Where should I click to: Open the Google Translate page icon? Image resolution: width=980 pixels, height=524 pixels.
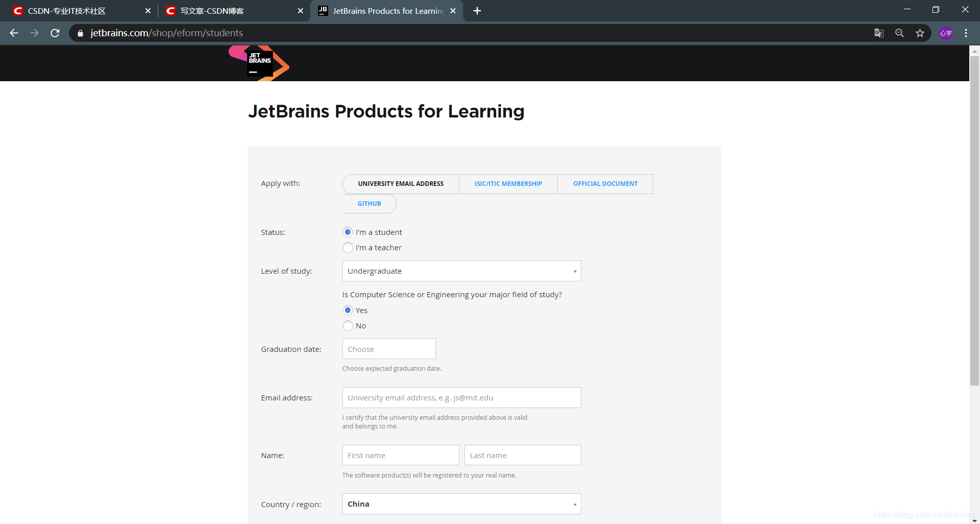879,33
